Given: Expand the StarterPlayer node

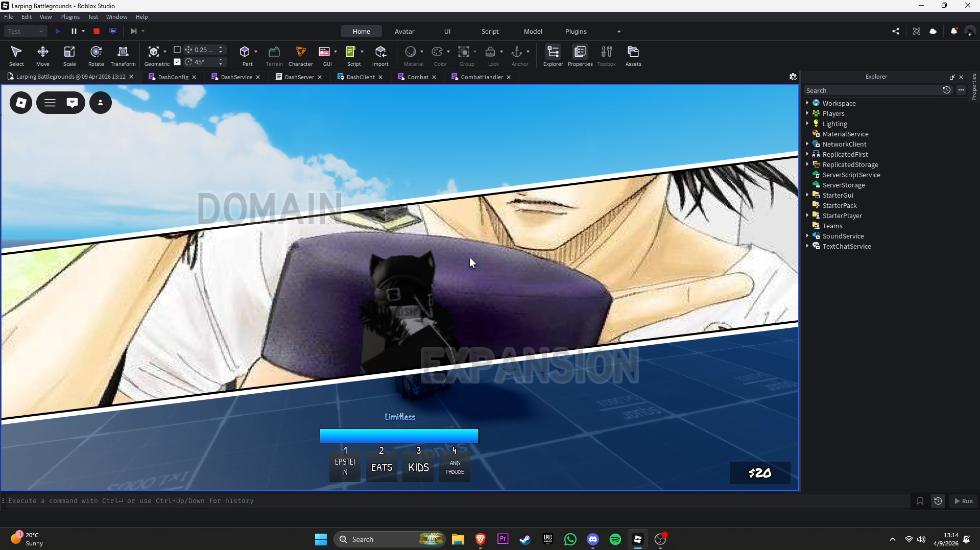Looking at the screenshot, I should click(x=807, y=215).
